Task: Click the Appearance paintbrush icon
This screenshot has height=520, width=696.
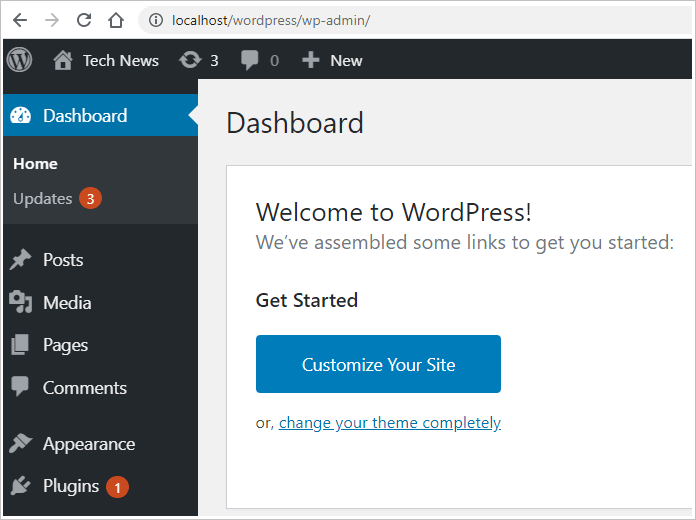Action: click(20, 443)
